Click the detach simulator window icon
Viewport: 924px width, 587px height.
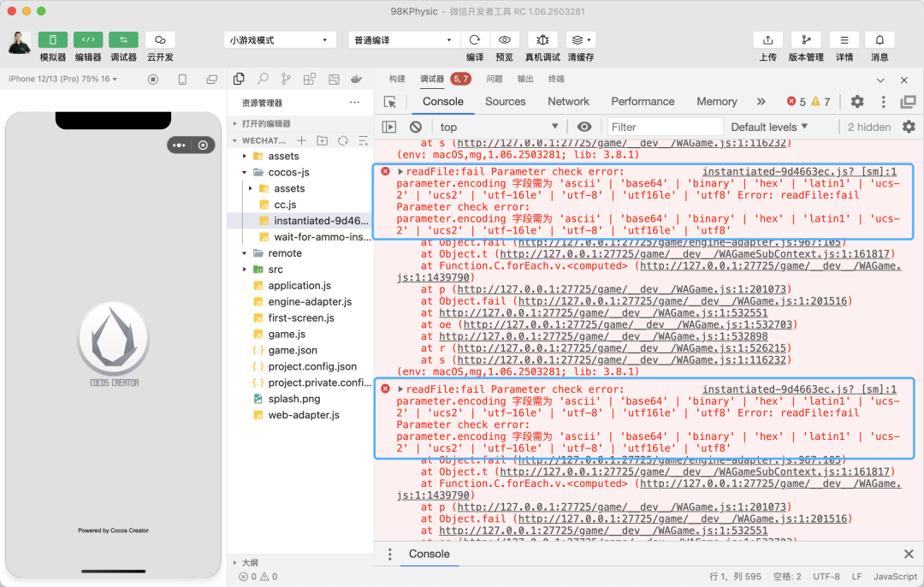(211, 79)
